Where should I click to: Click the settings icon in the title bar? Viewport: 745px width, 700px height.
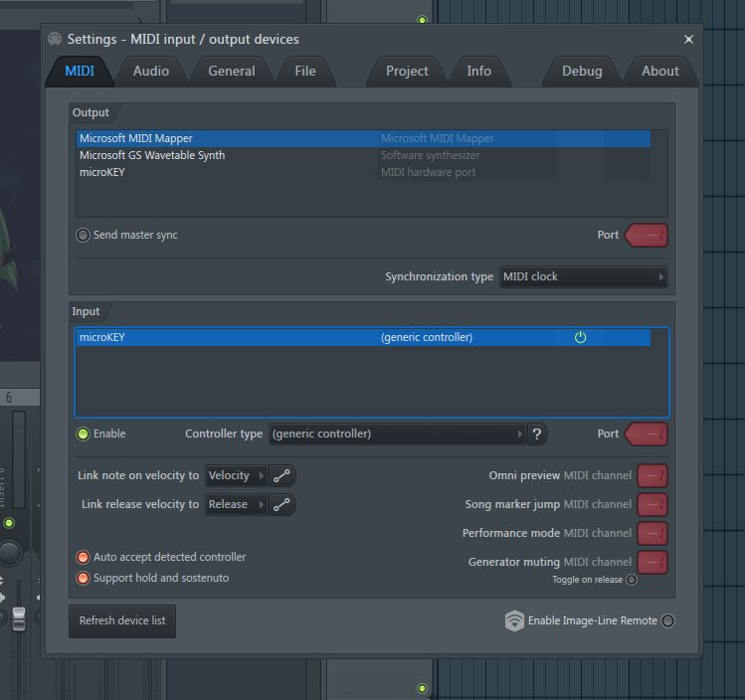(x=55, y=39)
